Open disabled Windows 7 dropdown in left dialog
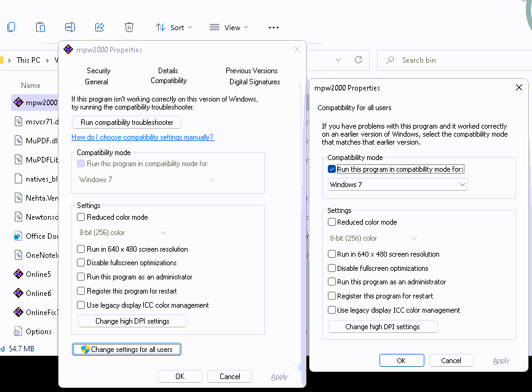 click(146, 180)
